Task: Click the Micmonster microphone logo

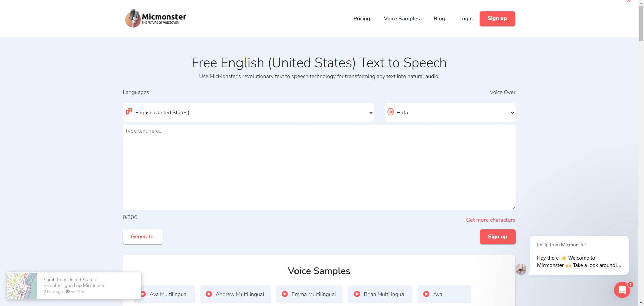Action: [156, 18]
